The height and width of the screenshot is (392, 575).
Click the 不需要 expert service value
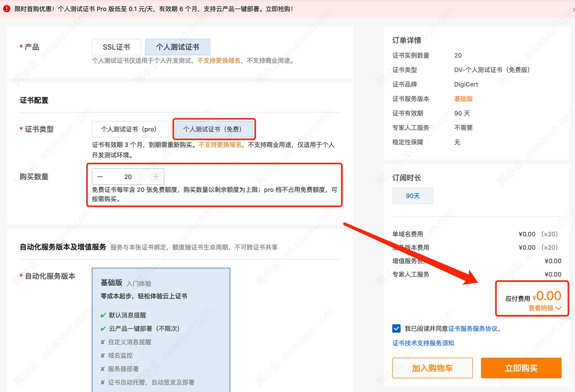(463, 128)
